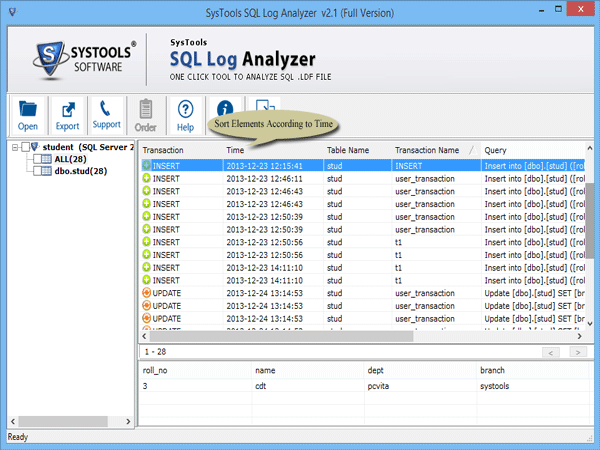The image size is (600, 450).
Task: Click the student database shield icon
Action: point(35,147)
